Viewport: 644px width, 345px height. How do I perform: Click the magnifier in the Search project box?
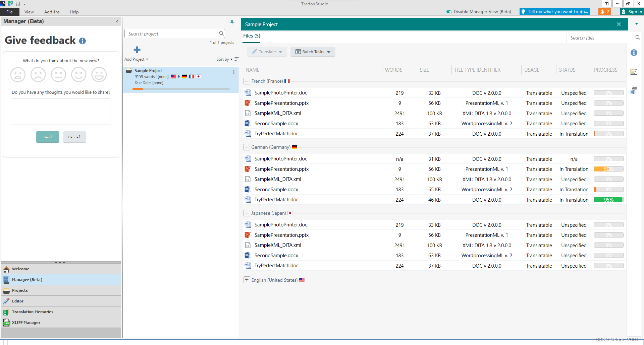tap(221, 33)
